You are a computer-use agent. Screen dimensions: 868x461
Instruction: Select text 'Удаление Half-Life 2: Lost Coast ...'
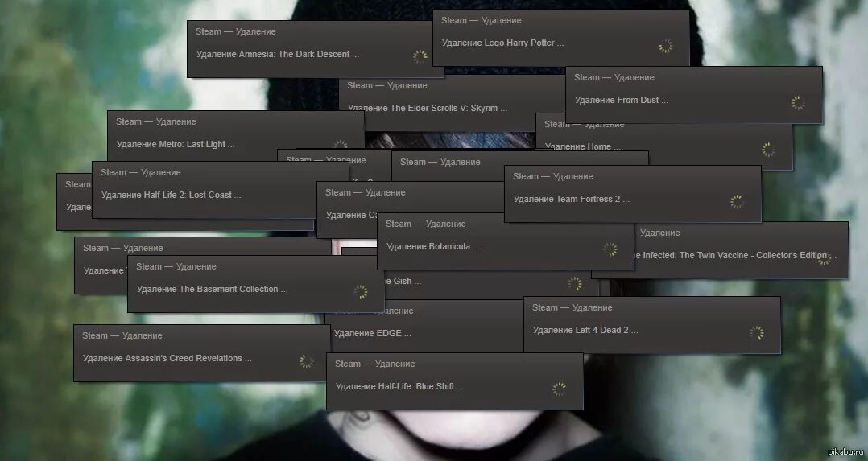coord(171,195)
